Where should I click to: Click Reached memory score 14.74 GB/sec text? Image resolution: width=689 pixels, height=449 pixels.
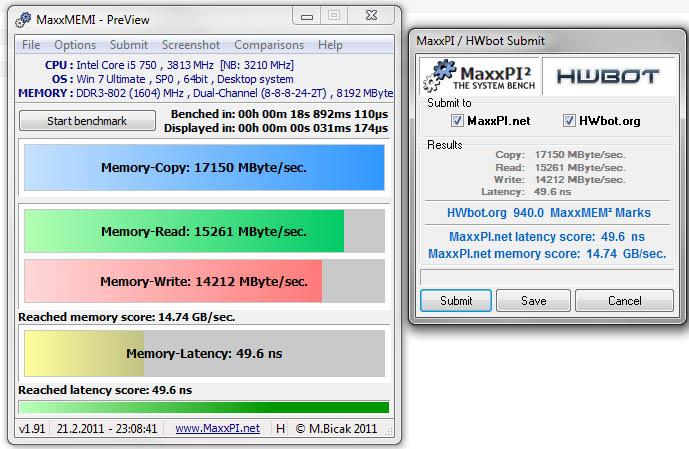click(x=127, y=317)
